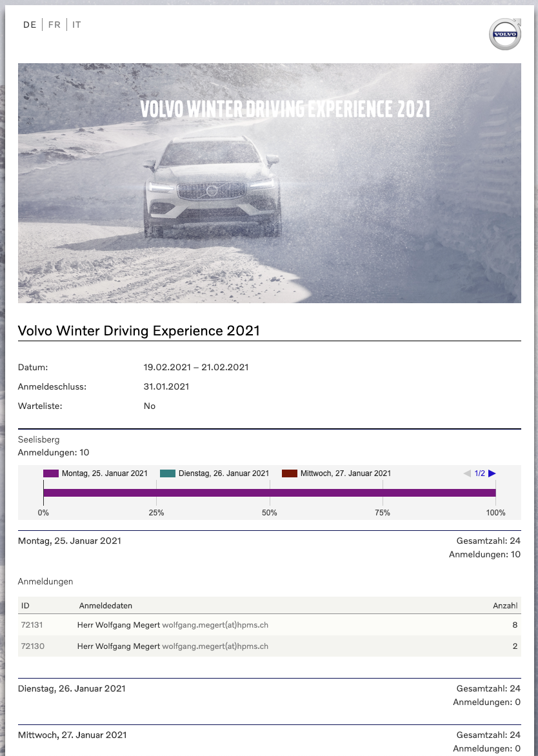Select registration ID 72130

[x=33, y=646]
